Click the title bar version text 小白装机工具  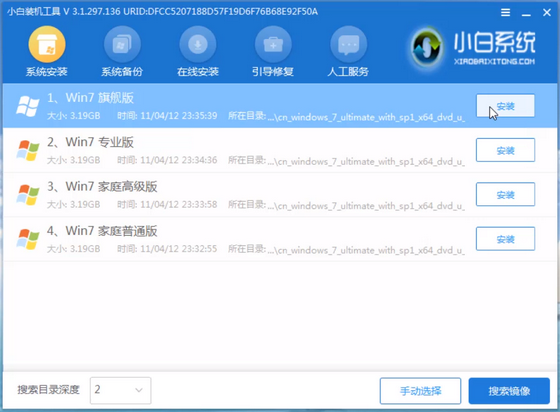pyautogui.click(x=34, y=12)
